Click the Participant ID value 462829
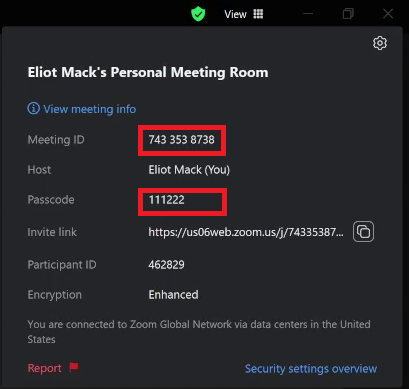Image resolution: width=409 pixels, height=389 pixels. 166,265
